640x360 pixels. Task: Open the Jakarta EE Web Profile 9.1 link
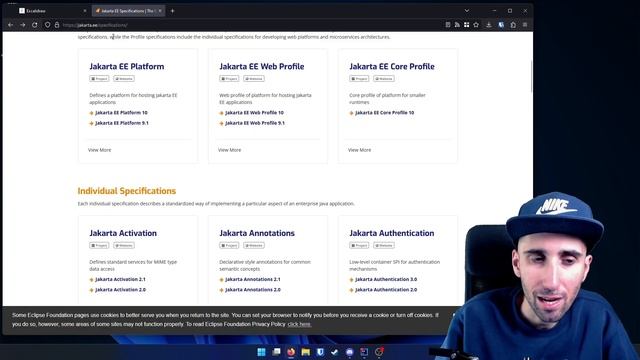pos(255,123)
